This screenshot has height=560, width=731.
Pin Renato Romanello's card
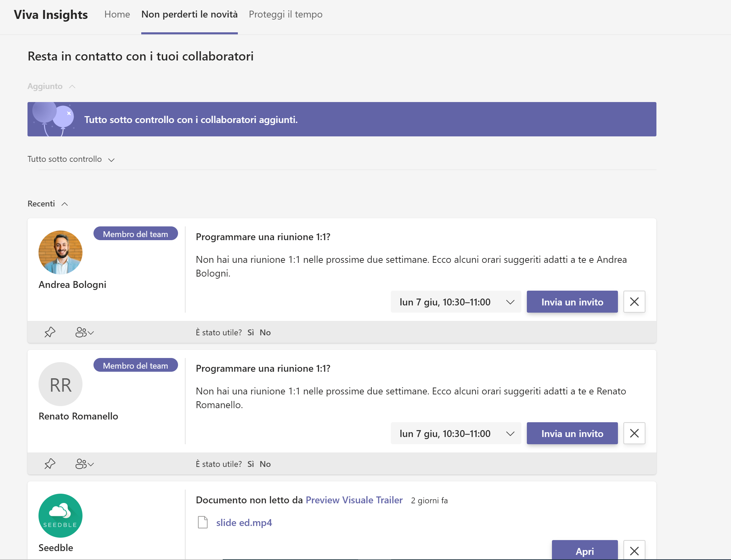[50, 464]
